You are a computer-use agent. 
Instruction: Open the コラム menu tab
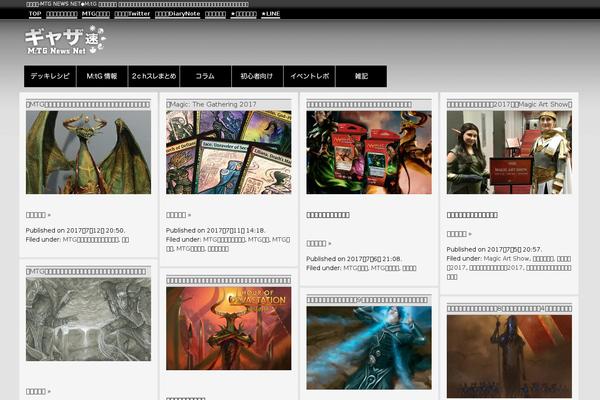[x=205, y=76]
